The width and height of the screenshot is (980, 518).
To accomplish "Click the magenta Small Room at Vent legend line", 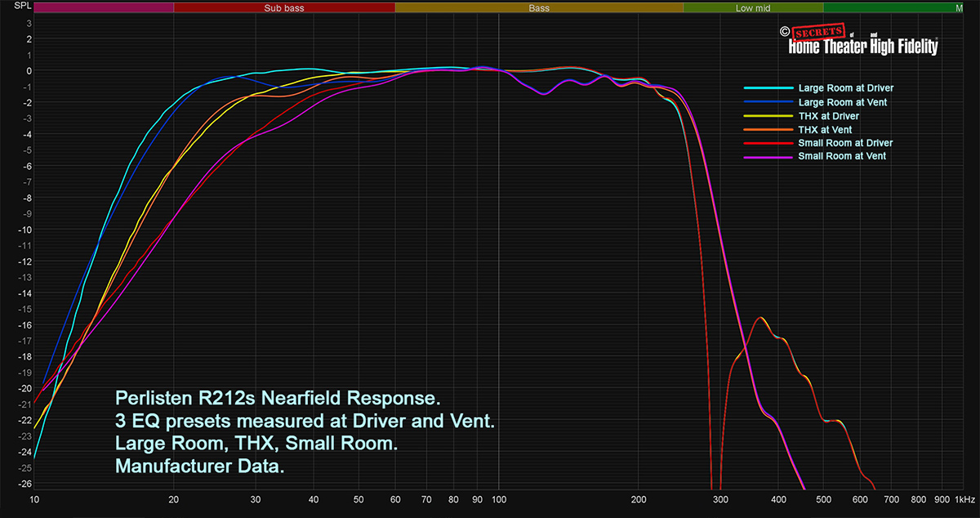I will [768, 156].
